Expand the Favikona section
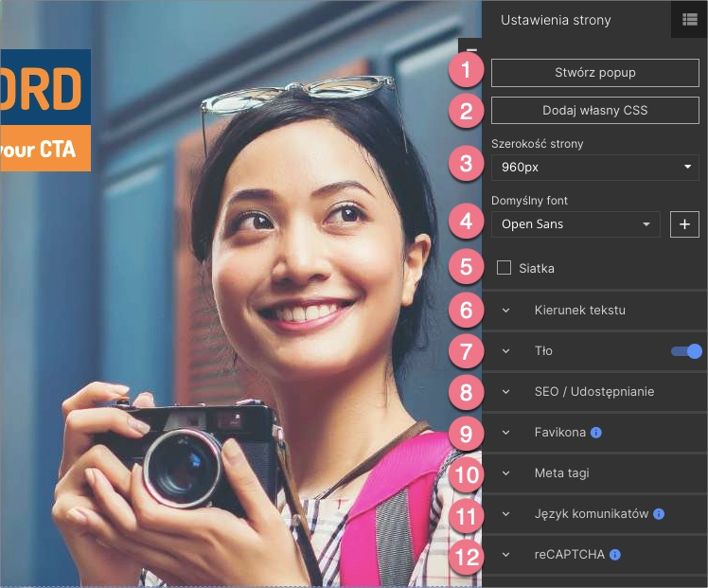 559,433
